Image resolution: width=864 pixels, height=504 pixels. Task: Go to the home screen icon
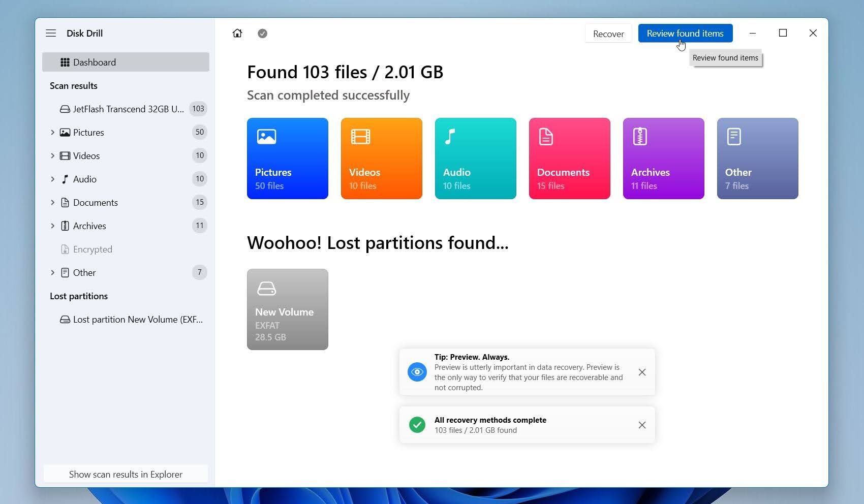pyautogui.click(x=237, y=33)
